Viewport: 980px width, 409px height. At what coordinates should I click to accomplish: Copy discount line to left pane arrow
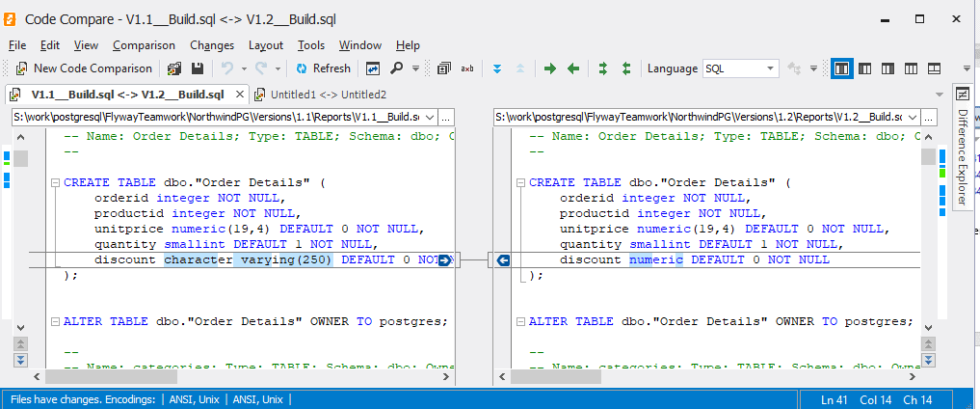[x=503, y=260]
